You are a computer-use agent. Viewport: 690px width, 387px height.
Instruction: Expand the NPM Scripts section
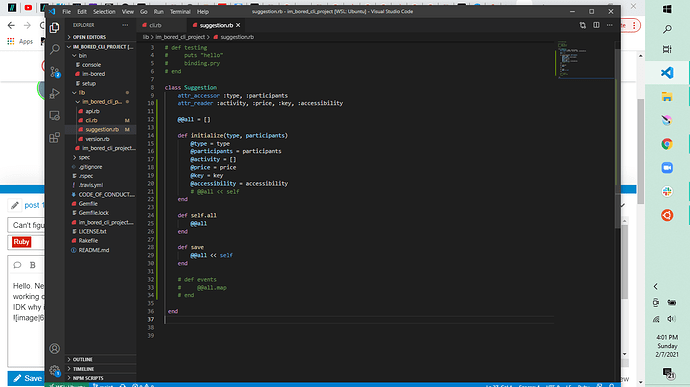[100, 378]
